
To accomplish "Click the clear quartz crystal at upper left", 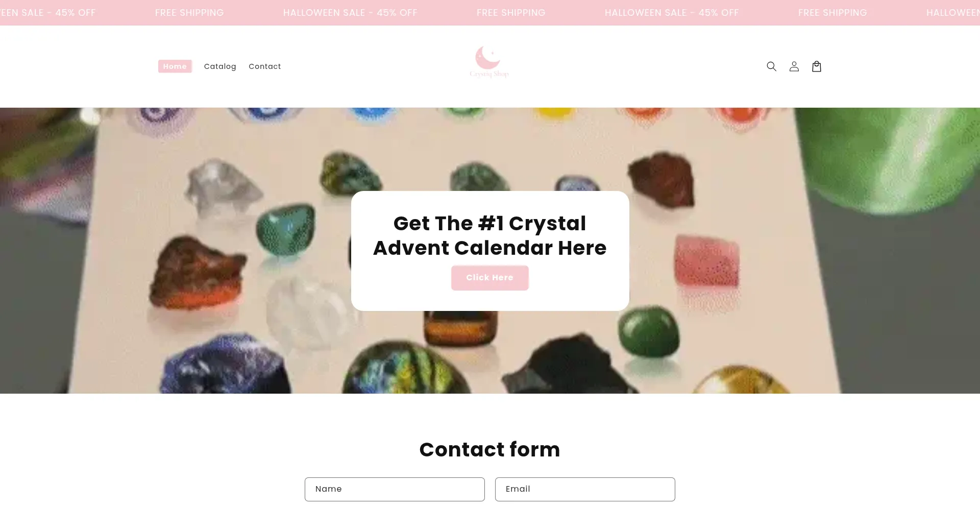I will click(x=222, y=186).
